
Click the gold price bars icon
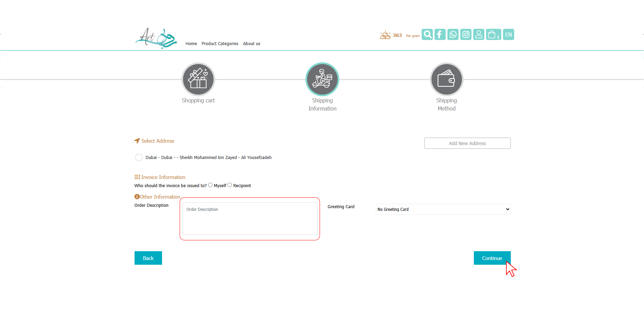(x=385, y=35)
